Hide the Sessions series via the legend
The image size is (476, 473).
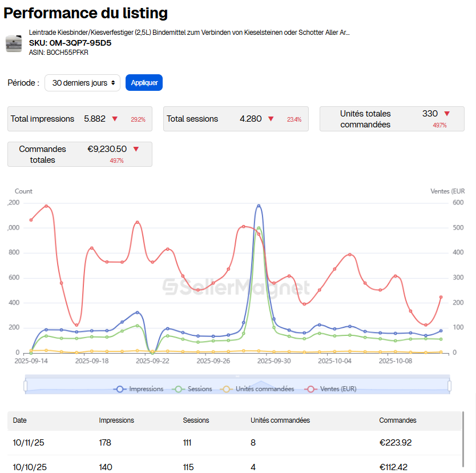[193, 389]
